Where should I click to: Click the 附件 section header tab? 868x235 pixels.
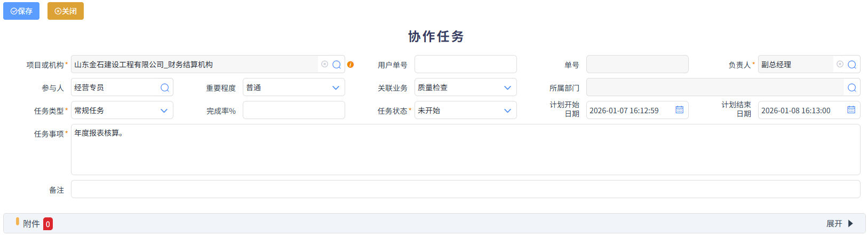tap(31, 224)
